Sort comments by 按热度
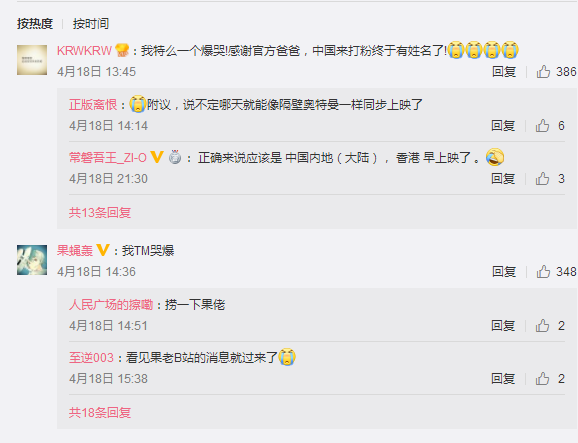 [35, 24]
